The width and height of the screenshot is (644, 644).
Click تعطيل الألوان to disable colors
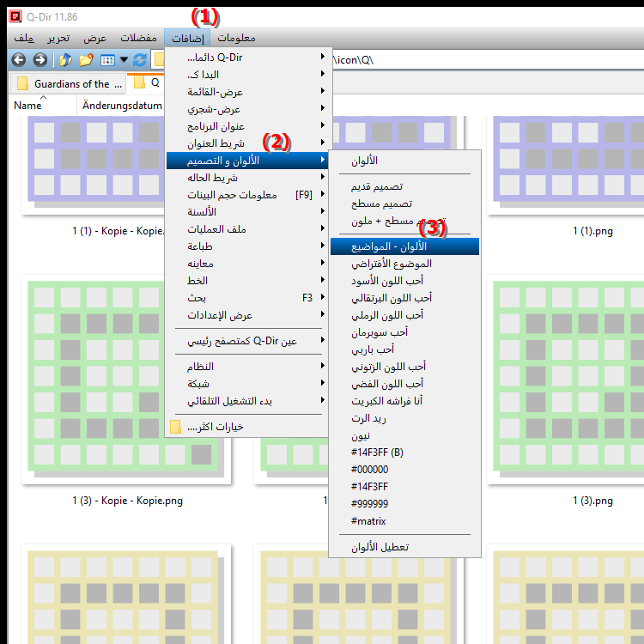(x=404, y=547)
